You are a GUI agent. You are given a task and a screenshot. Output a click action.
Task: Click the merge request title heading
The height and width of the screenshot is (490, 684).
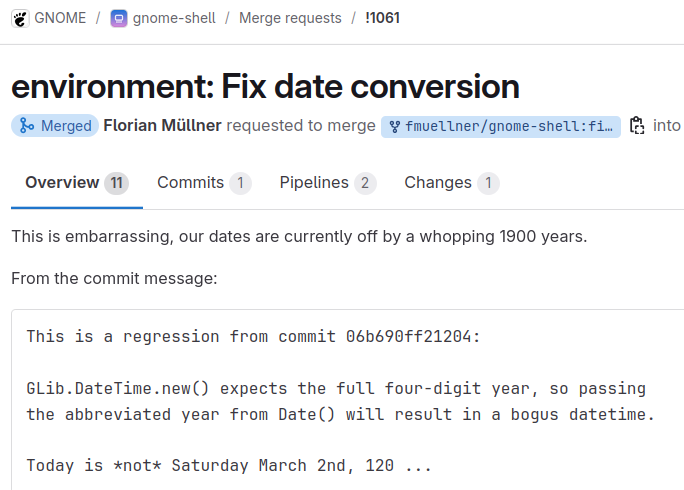[265, 86]
